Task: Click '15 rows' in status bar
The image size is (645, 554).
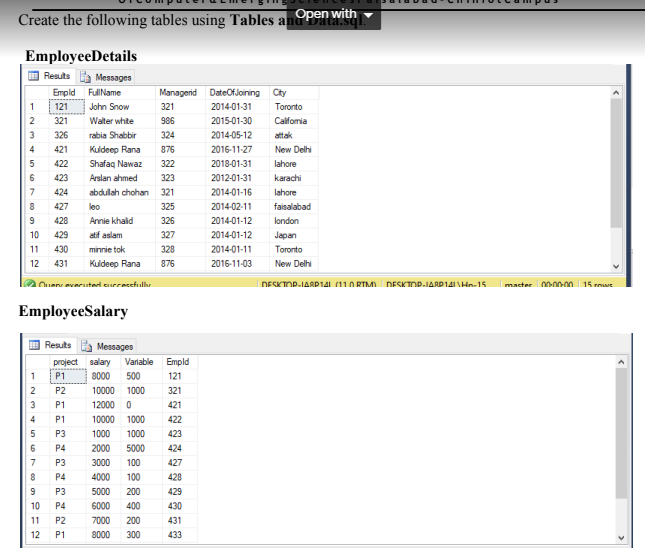Action: [x=598, y=284]
